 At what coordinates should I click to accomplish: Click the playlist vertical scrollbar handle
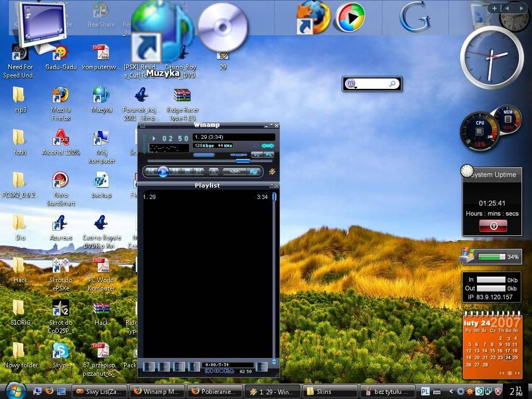tap(274, 196)
